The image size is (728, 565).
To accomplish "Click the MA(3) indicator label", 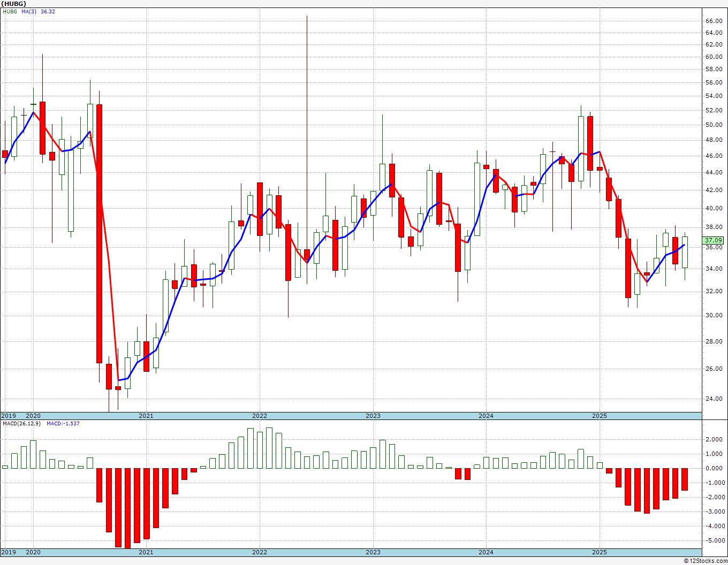I will coord(29,11).
